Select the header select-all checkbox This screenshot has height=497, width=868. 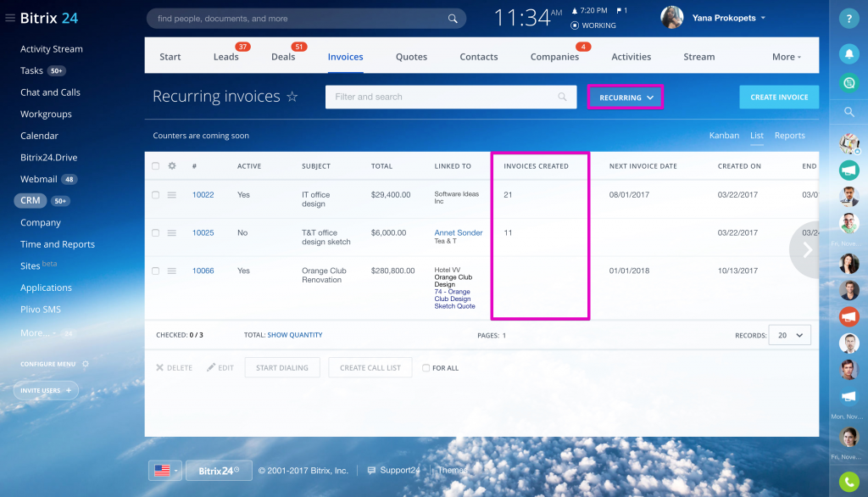click(x=156, y=166)
